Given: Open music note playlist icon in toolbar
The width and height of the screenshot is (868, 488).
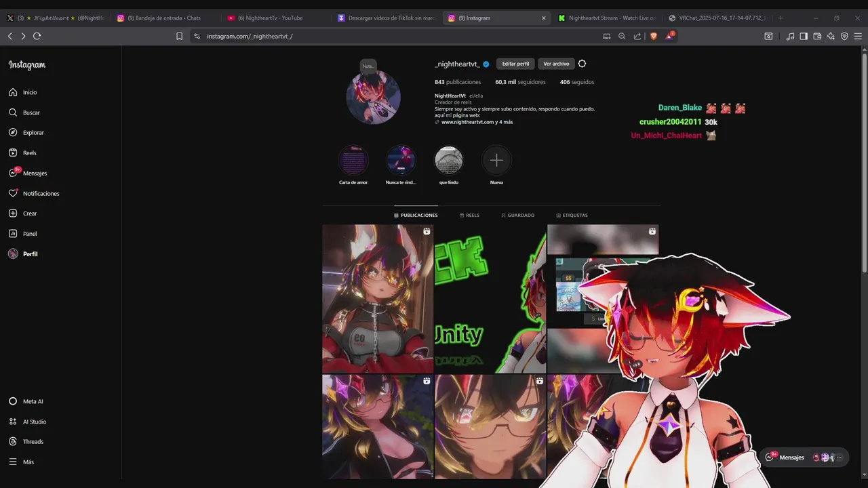Looking at the screenshot, I should (x=790, y=36).
